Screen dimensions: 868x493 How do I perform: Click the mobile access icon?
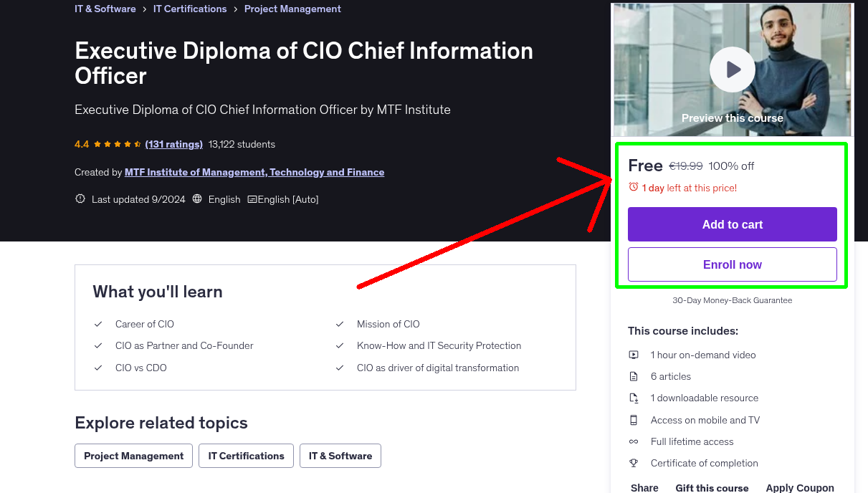(634, 420)
